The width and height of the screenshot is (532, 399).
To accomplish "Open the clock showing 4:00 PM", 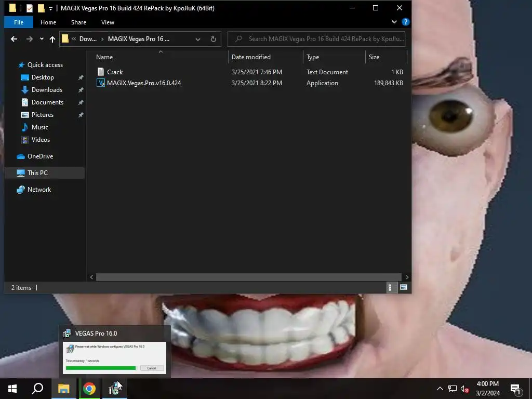I will (x=487, y=389).
